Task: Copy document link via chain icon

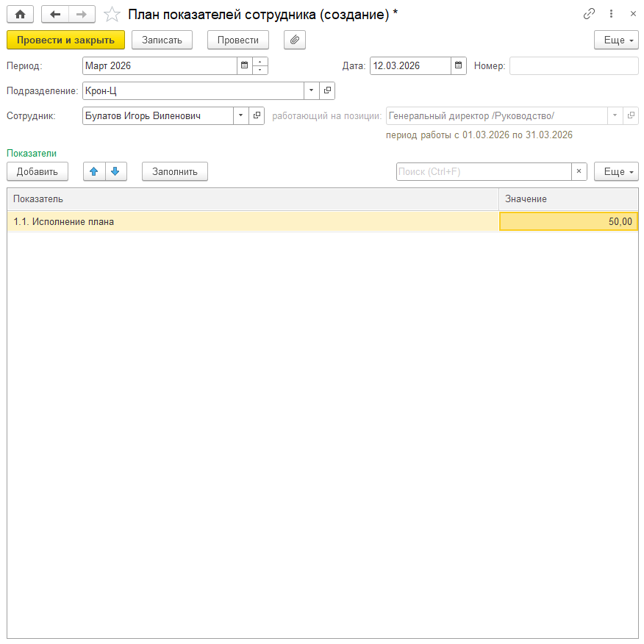Action: [589, 14]
